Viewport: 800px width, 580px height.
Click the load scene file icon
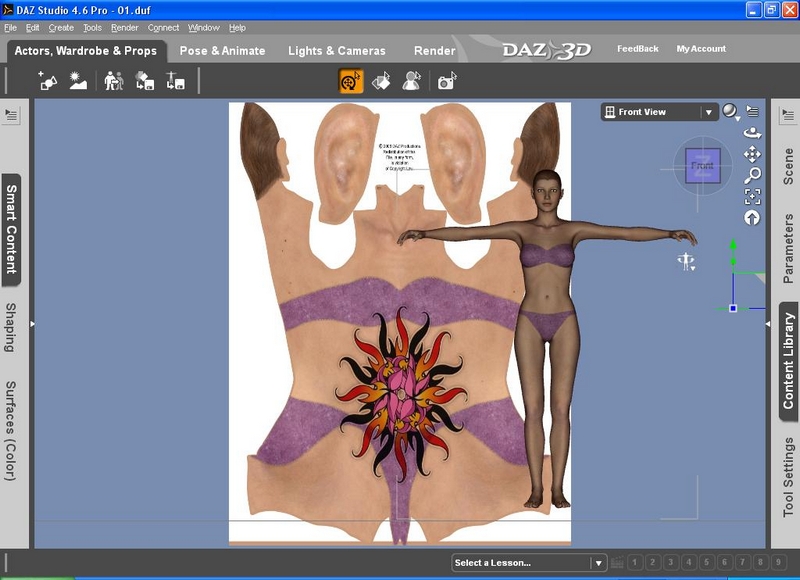pyautogui.click(x=144, y=81)
